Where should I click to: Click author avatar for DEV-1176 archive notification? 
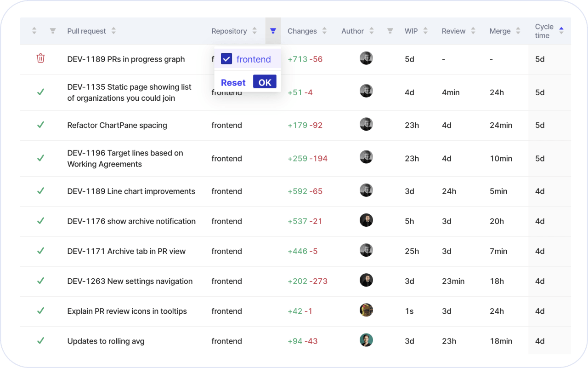pyautogui.click(x=366, y=221)
